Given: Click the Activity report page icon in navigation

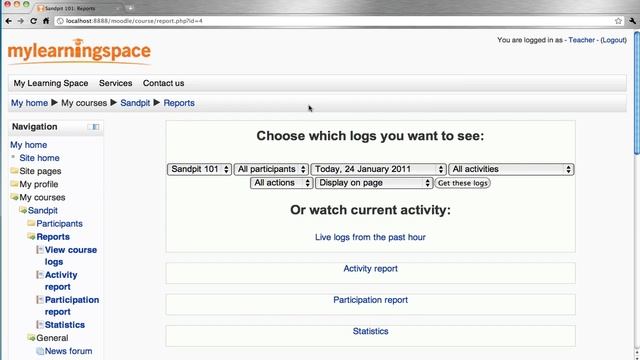Looking at the screenshot, I should tap(40, 275).
